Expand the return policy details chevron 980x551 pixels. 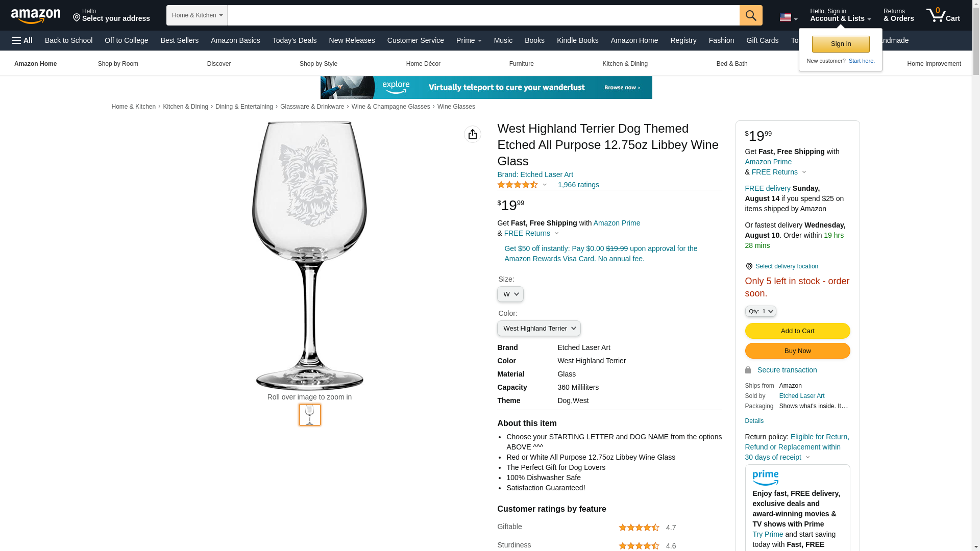coord(807,458)
